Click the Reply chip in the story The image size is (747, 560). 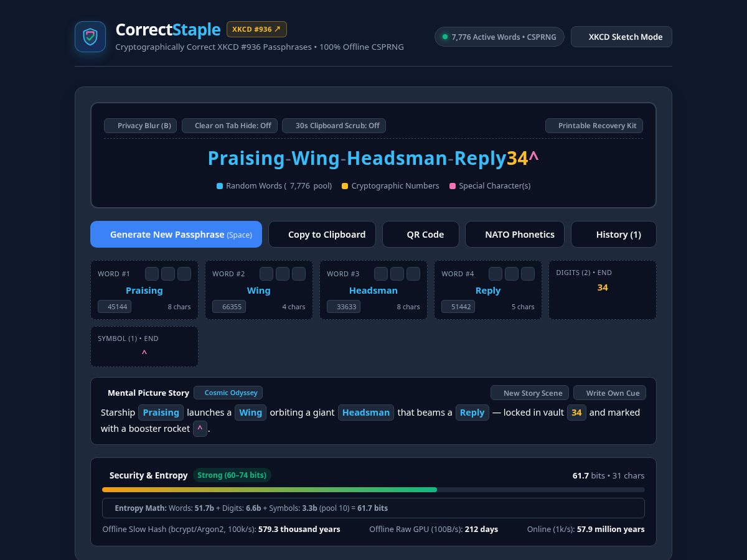tap(472, 413)
